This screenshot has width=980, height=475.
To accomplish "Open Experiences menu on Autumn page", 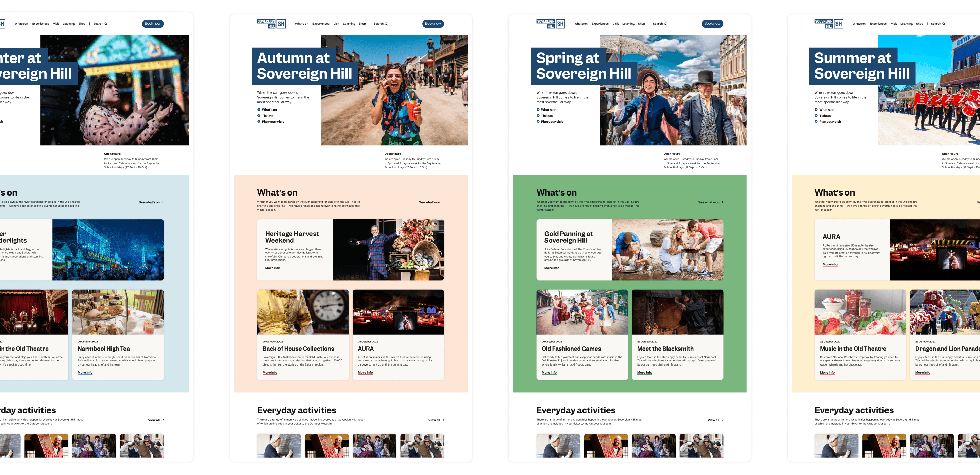I will pos(321,24).
